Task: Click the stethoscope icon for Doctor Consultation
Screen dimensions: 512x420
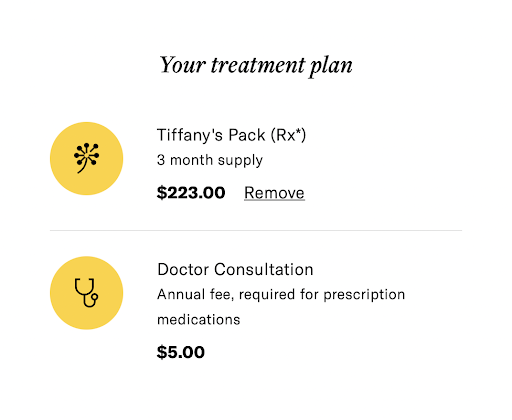Action: coord(86,293)
